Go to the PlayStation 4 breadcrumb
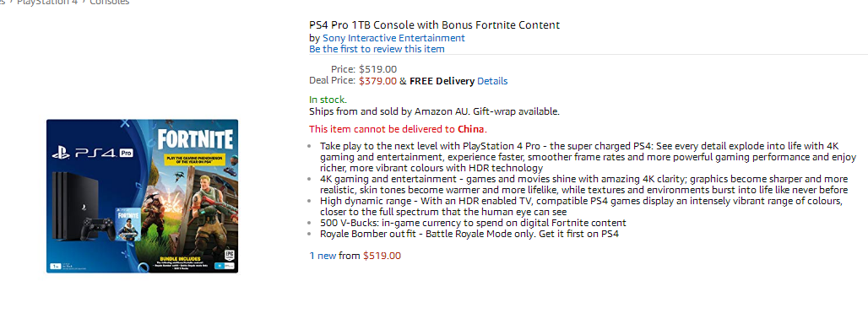The width and height of the screenshot is (868, 335). tap(47, 3)
